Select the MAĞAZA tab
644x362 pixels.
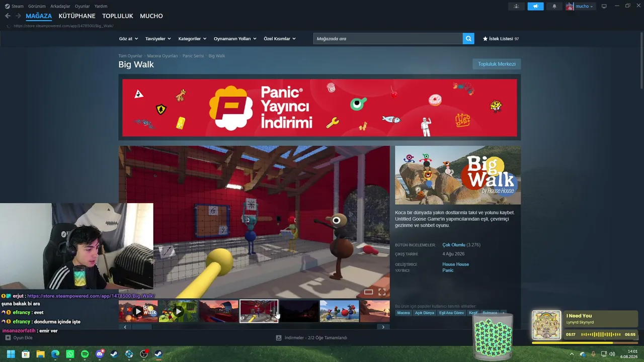click(x=39, y=16)
